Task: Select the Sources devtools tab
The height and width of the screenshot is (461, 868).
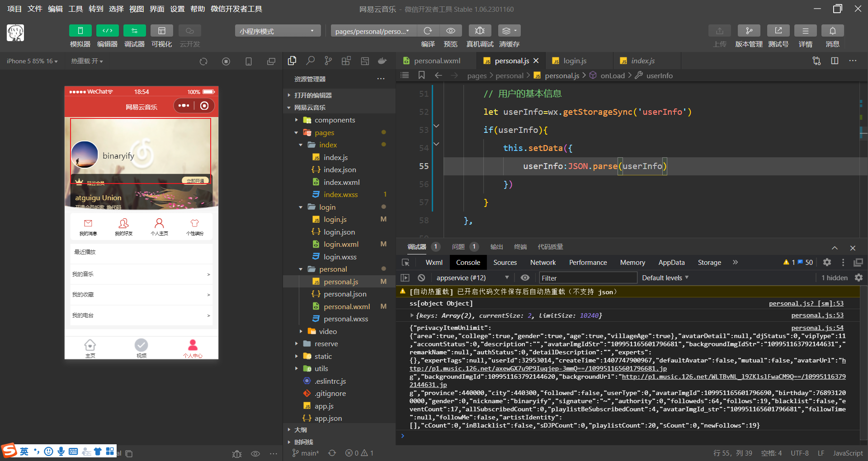Action: click(x=505, y=262)
